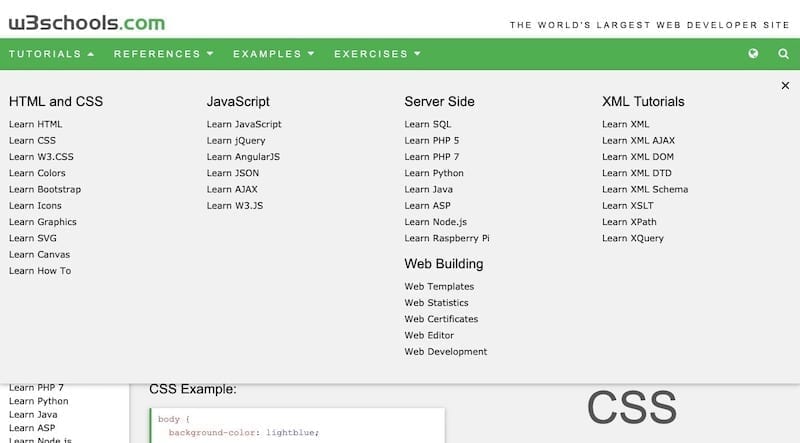Open Learn XML Schema tutorial
Image resolution: width=800 pixels, height=443 pixels.
(x=645, y=189)
